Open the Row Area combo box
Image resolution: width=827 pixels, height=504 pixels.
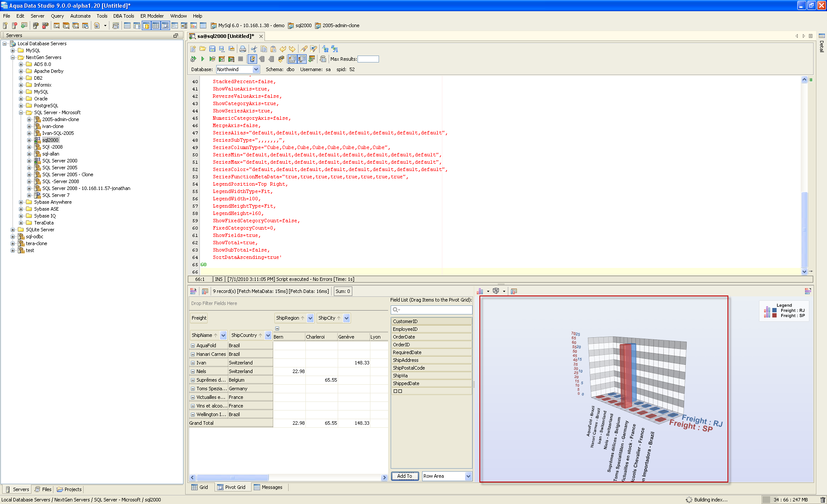point(468,476)
